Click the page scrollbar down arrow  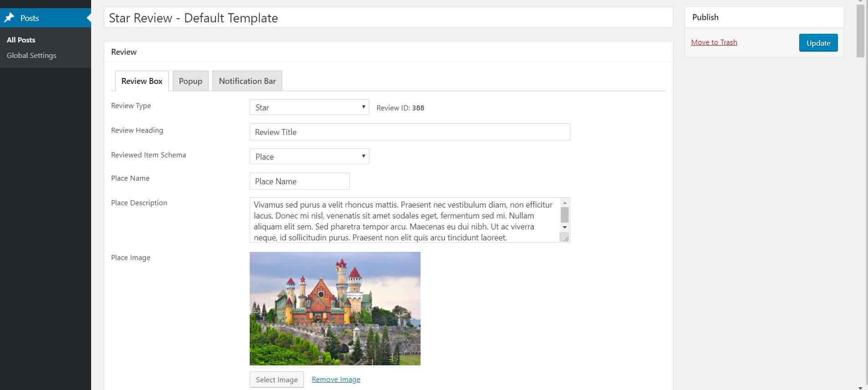pos(860,387)
